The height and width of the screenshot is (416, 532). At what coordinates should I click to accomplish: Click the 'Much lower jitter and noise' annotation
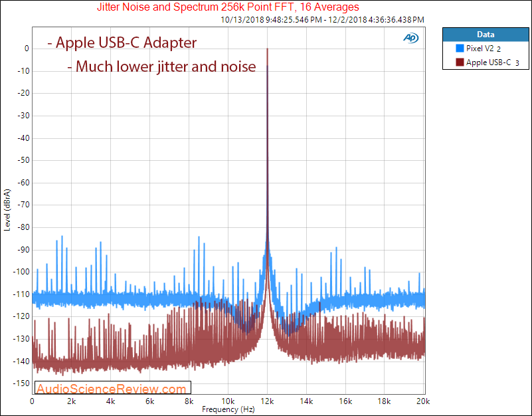pyautogui.click(x=162, y=66)
